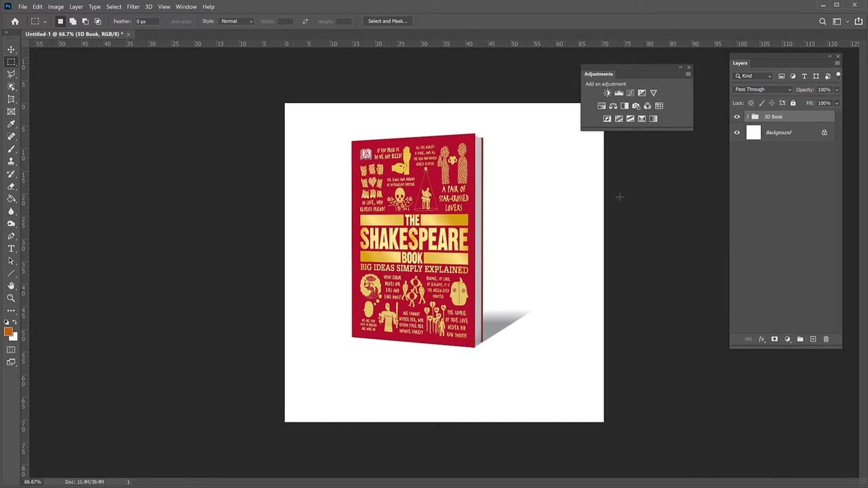Image resolution: width=868 pixels, height=488 pixels.
Task: Click the foreground color swatch
Action: click(x=8, y=330)
